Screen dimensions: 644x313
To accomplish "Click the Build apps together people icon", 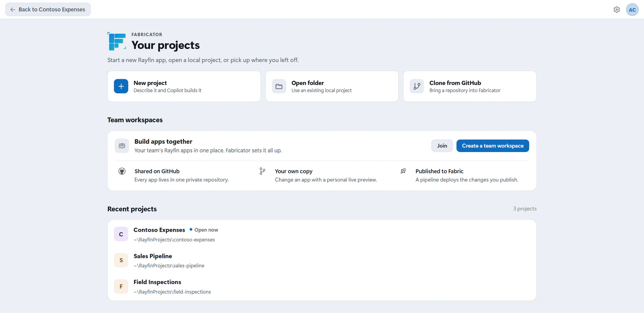I will [x=122, y=146].
